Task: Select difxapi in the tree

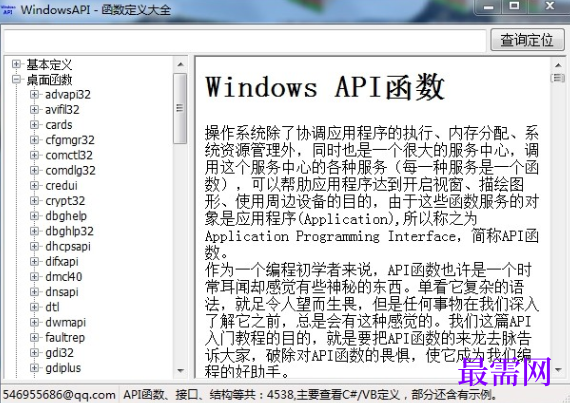Action: pyautogui.click(x=62, y=262)
